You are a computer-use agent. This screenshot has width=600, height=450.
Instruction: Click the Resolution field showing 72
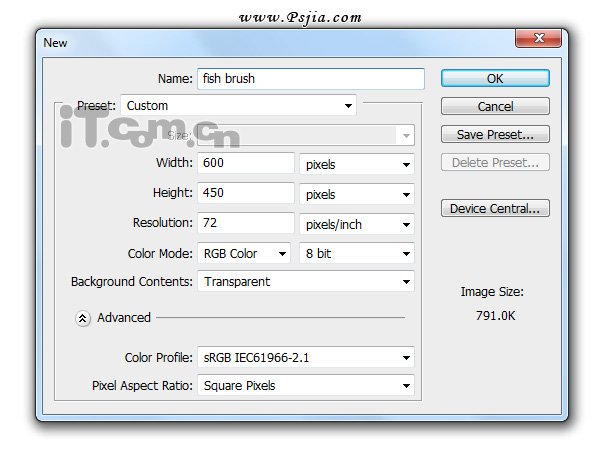tap(246, 223)
